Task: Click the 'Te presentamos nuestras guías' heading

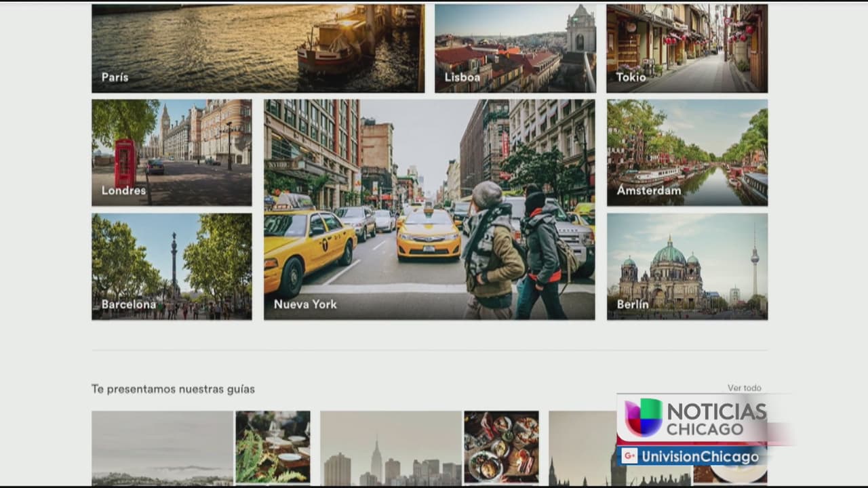Action: click(x=173, y=389)
